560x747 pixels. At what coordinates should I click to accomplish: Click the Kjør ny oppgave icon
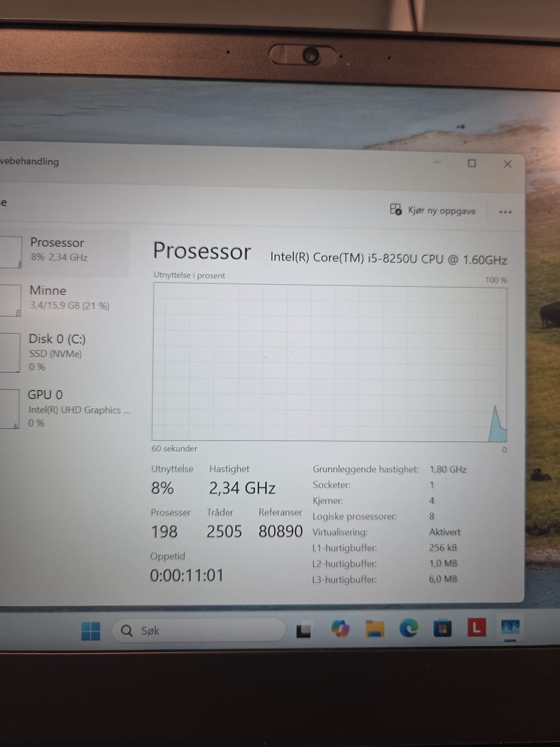[395, 209]
